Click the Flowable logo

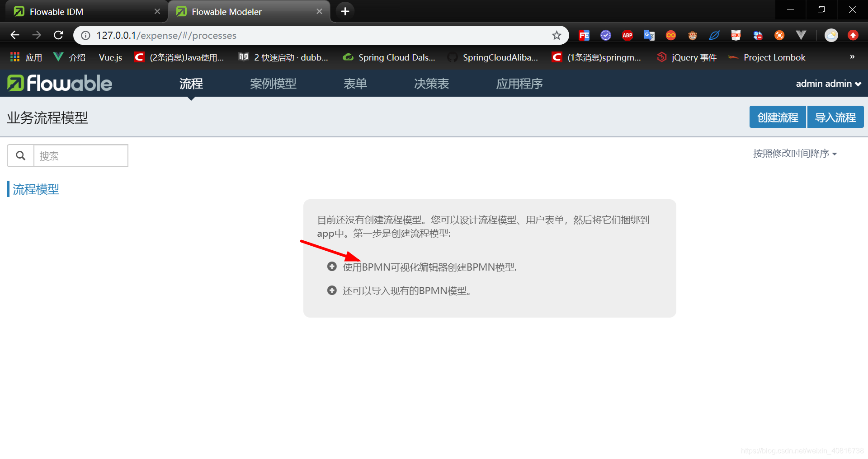pyautogui.click(x=59, y=83)
